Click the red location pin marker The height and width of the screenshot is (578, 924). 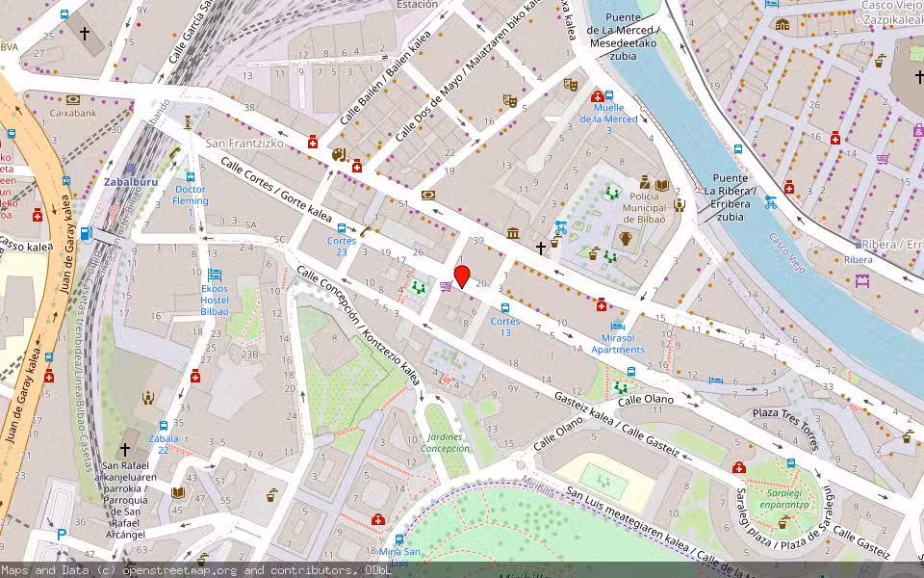coord(462,276)
